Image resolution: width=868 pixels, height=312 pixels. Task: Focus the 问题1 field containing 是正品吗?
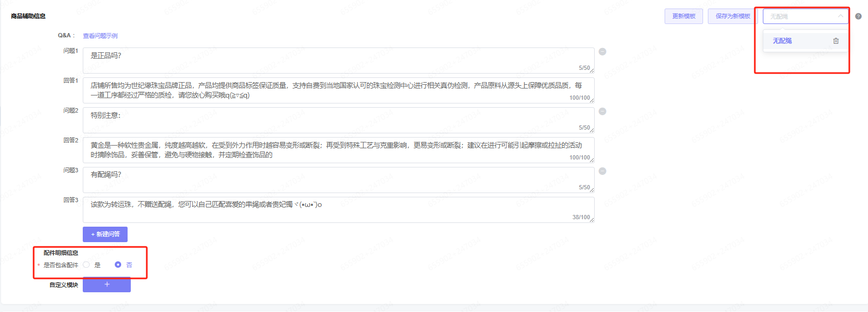point(338,60)
